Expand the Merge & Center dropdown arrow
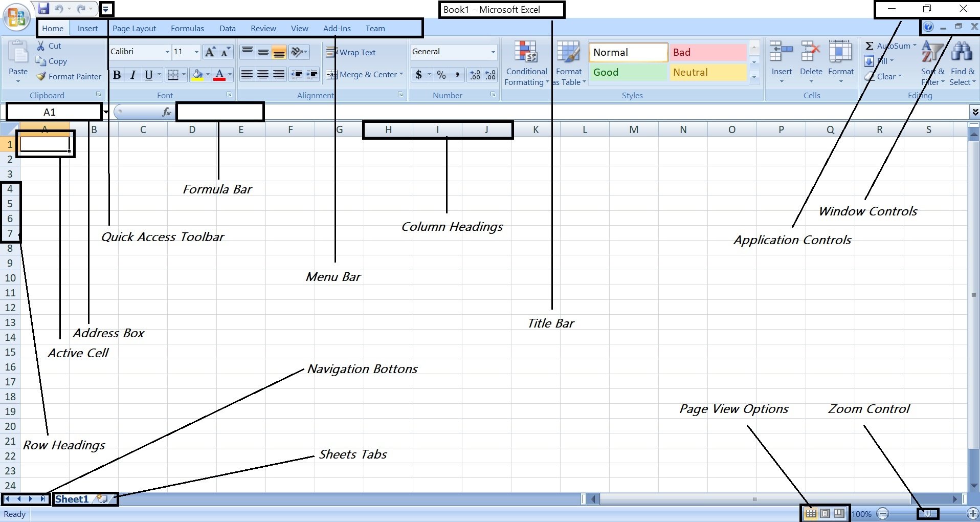Viewport: 980px width, 522px height. click(401, 75)
